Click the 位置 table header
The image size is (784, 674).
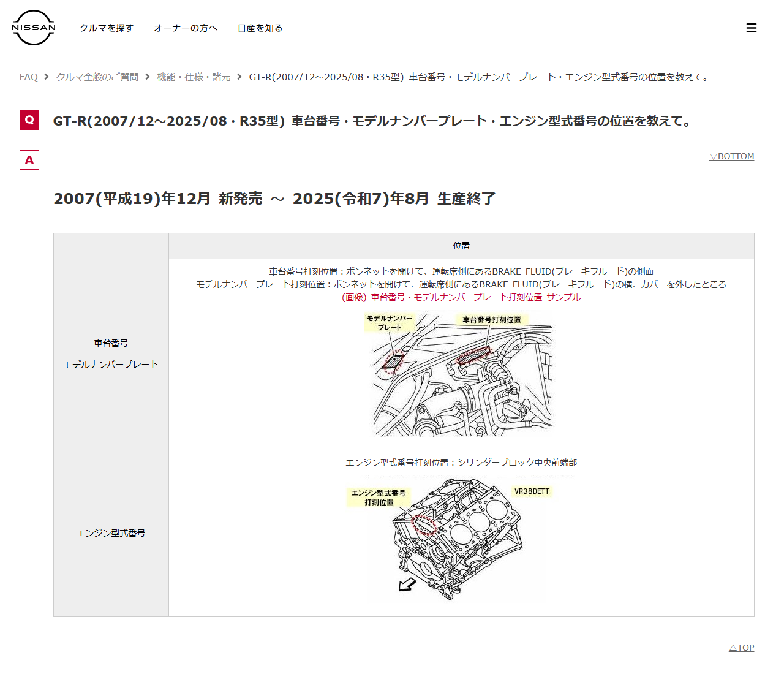coord(461,246)
